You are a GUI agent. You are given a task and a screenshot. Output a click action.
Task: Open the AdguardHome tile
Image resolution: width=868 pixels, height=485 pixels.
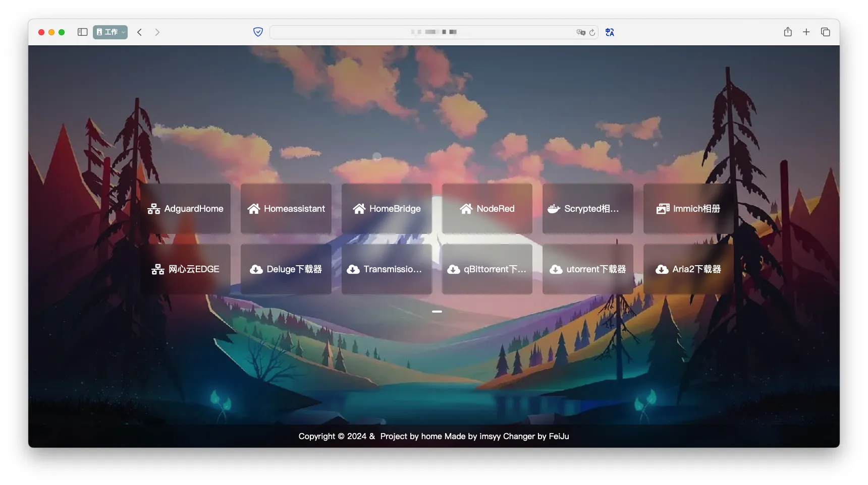[x=185, y=209]
